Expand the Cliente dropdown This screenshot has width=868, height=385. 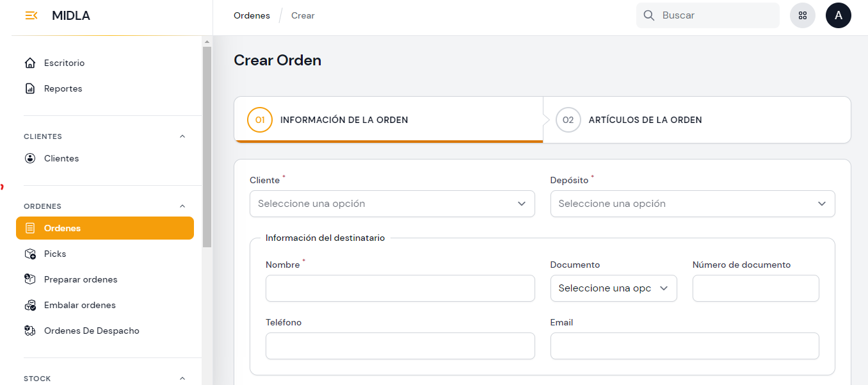(x=392, y=204)
